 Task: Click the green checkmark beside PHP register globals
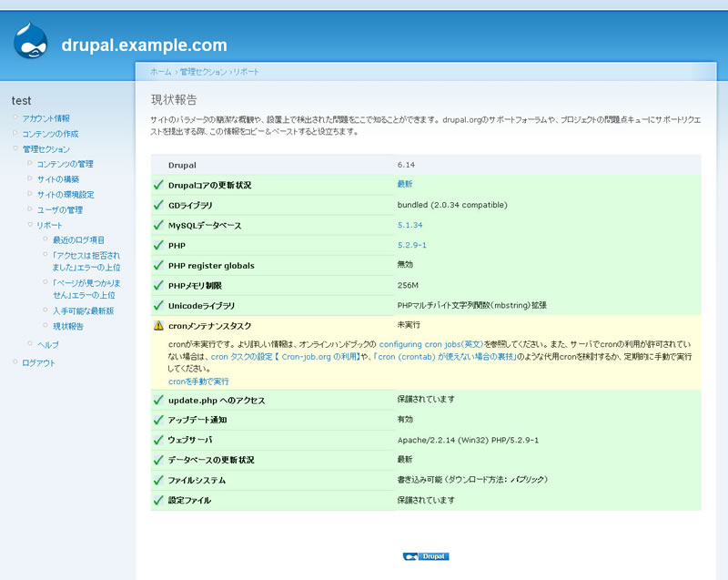pos(158,265)
